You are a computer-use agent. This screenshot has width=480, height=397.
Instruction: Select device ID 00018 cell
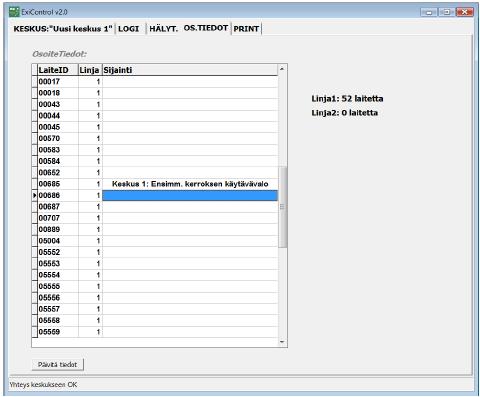58,93
